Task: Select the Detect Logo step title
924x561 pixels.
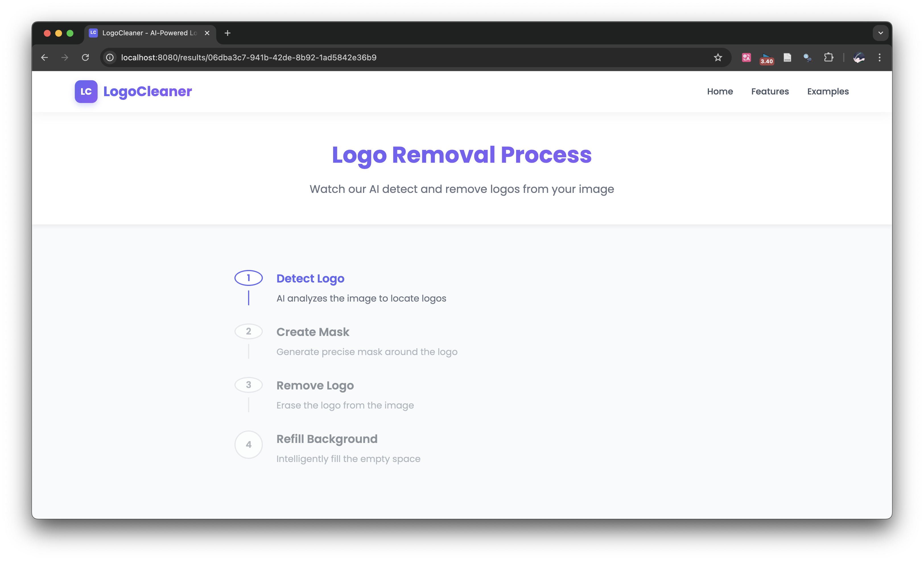Action: (310, 279)
